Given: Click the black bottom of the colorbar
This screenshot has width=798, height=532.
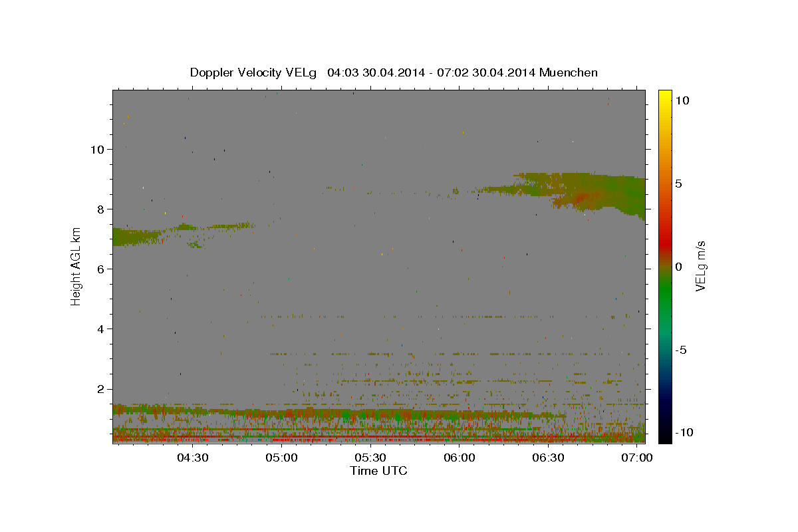Looking at the screenshot, I should coord(664,437).
